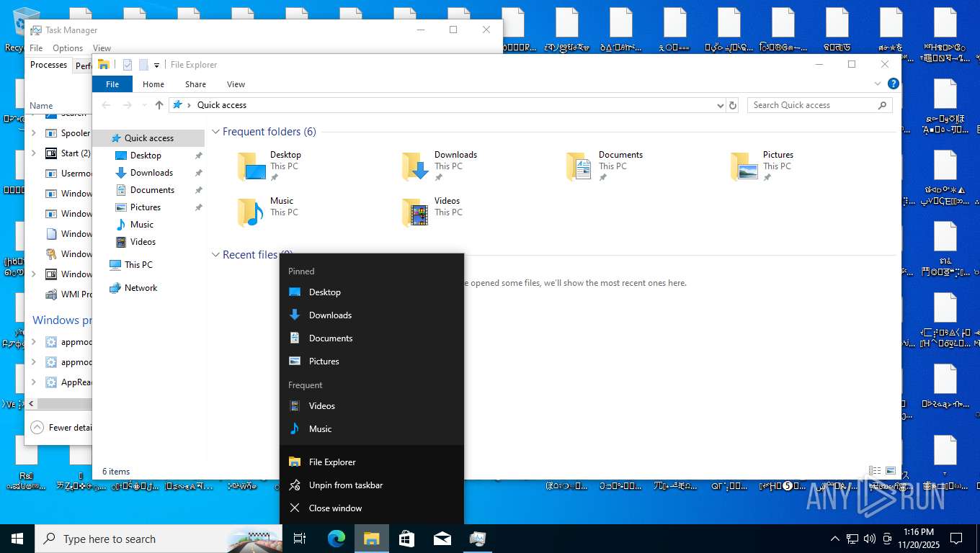
Task: Expand the Start (2) process row
Action: tap(34, 153)
